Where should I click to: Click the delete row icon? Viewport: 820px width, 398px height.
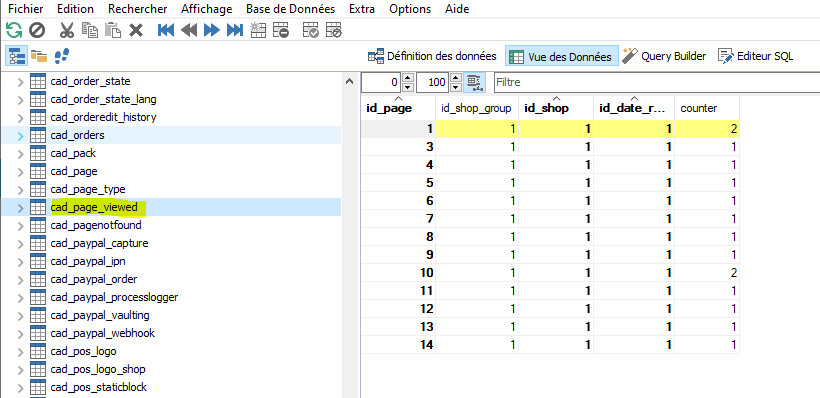(281, 30)
